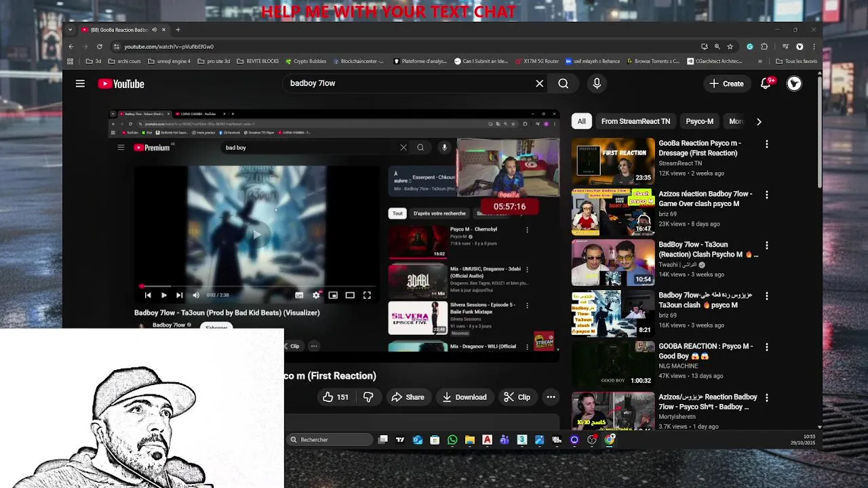Mute the GooBa Reaction tab audio

point(154,30)
